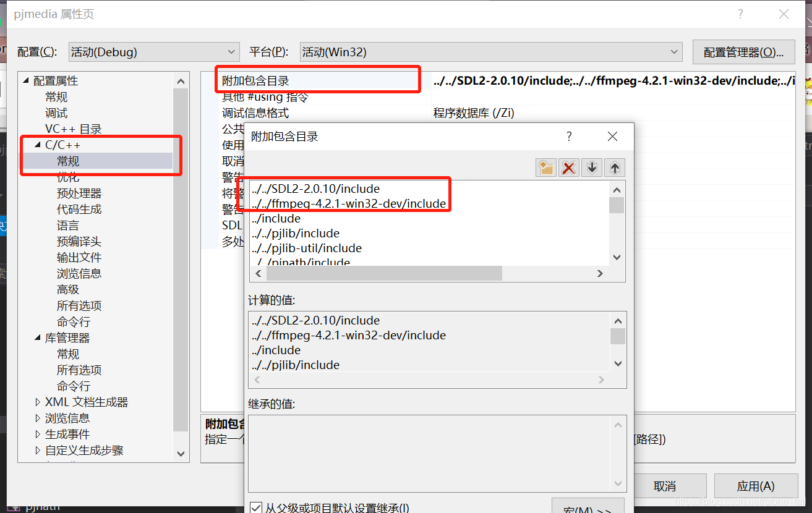Select 常规 under 库管理器
The height and width of the screenshot is (513, 812).
tap(68, 354)
